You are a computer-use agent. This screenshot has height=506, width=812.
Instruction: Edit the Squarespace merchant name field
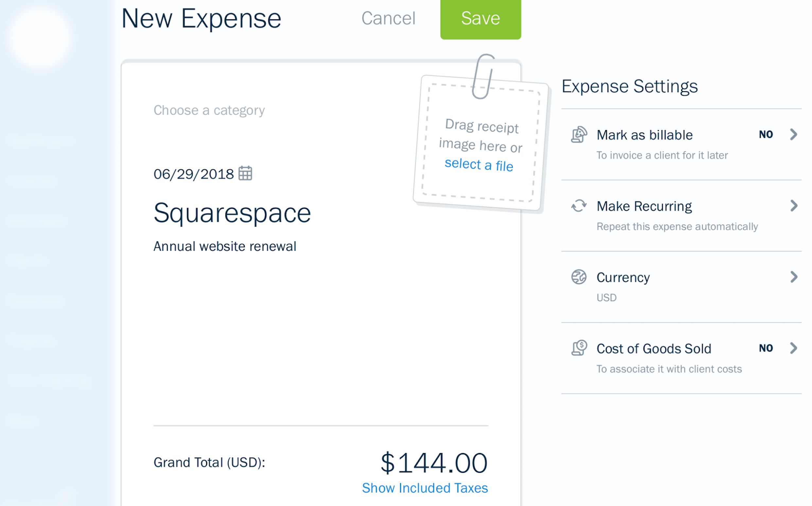(232, 213)
